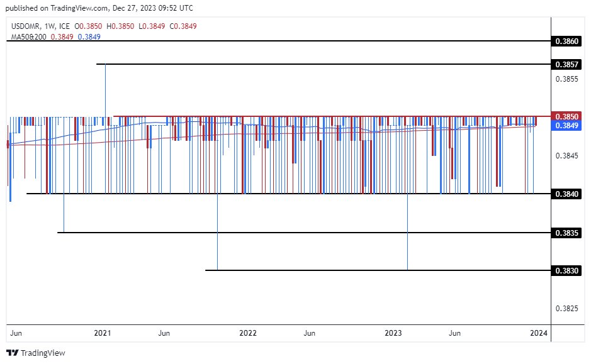Screen dimensions: 591x364
Task: Open the TradingView wordmark link
Action: click(43, 353)
